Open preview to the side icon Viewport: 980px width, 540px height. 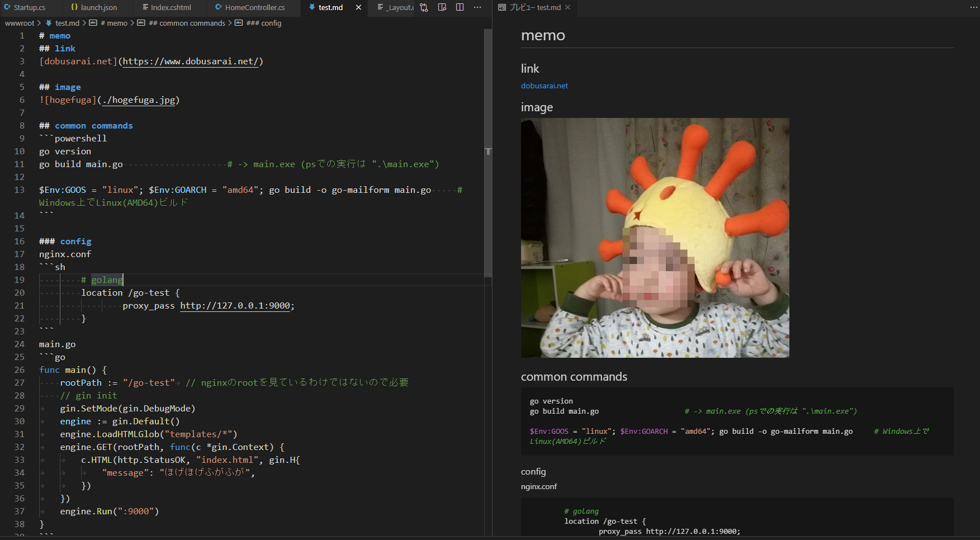click(442, 7)
